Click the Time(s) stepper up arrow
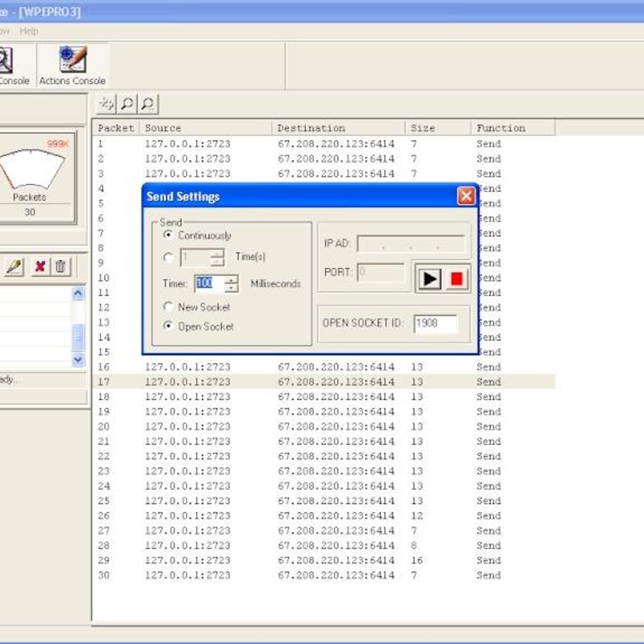This screenshot has height=644, width=644. (x=216, y=253)
